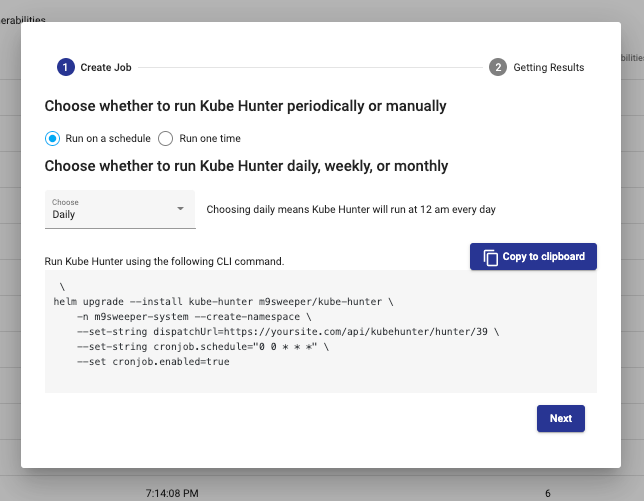Click the dropdown arrow next to Daily
This screenshot has width=644, height=501.
pos(180,209)
